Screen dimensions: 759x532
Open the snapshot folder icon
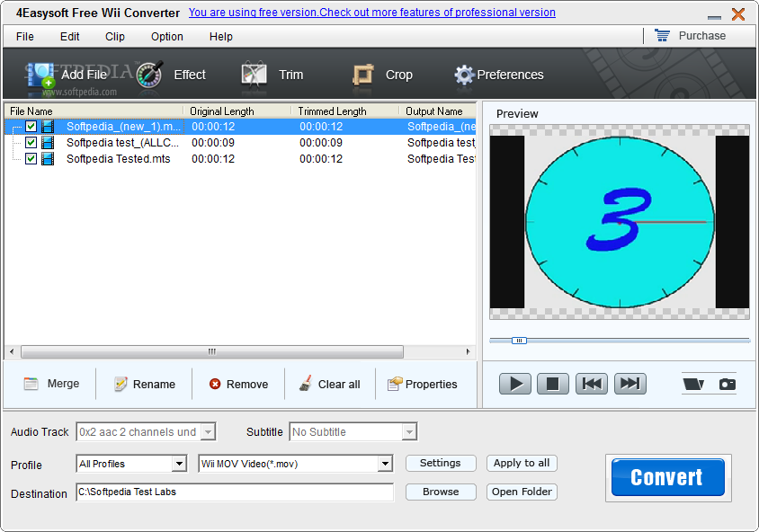(x=693, y=384)
